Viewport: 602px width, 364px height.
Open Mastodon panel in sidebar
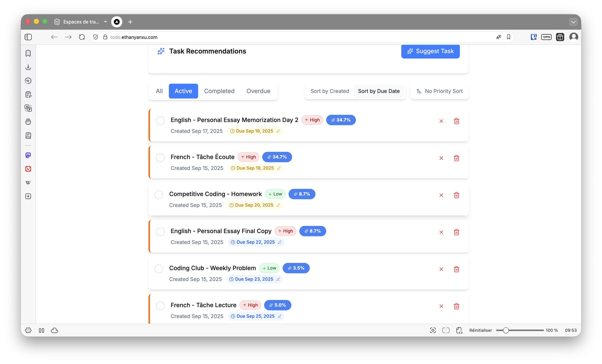click(28, 155)
